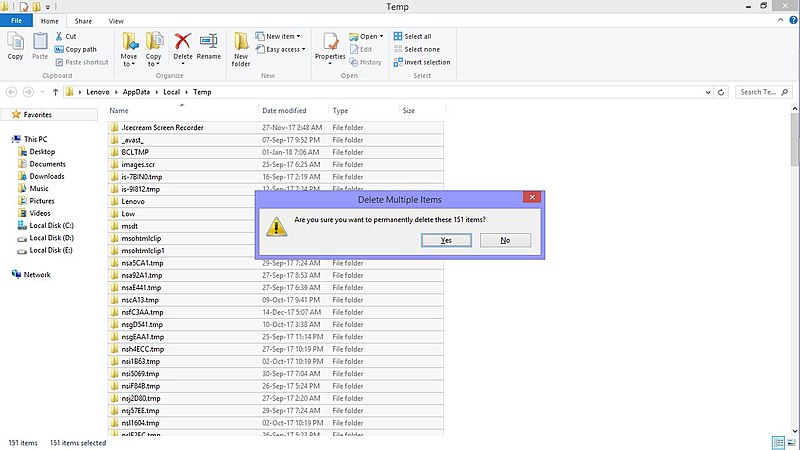Open Videos in the navigation pane
Image resolution: width=800 pixels, height=450 pixels.
(39, 213)
